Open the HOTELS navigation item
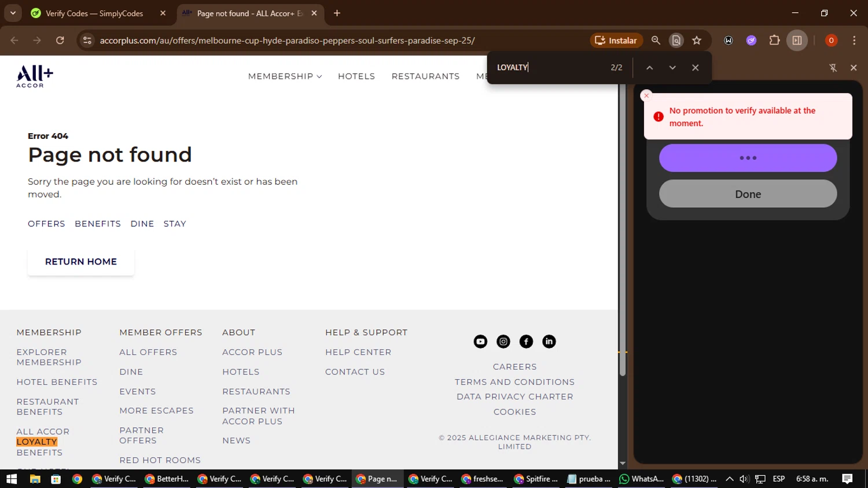868x488 pixels. [356, 76]
